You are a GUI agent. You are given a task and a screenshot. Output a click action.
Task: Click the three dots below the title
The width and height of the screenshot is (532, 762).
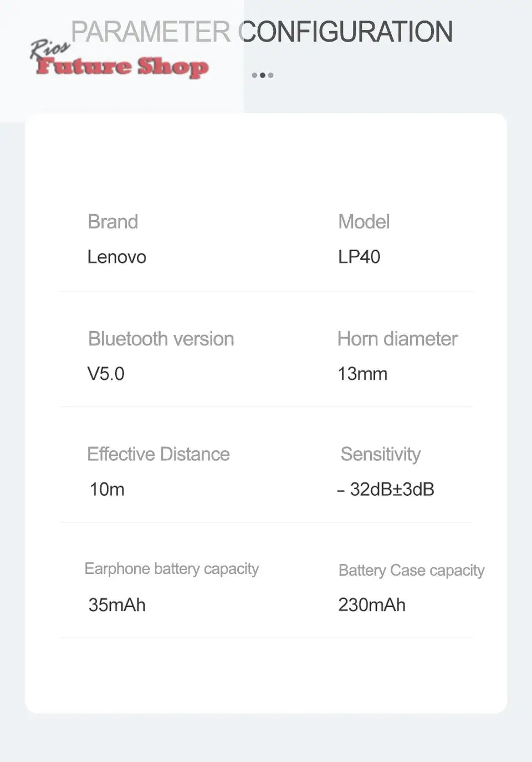click(x=262, y=75)
